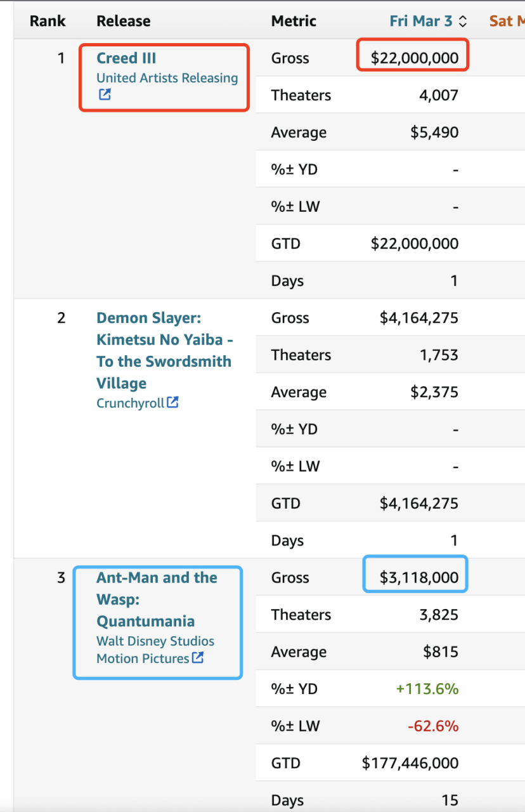This screenshot has height=812, width=525.
Task: Click external link icon next to Crunchyroll
Action: [172, 402]
